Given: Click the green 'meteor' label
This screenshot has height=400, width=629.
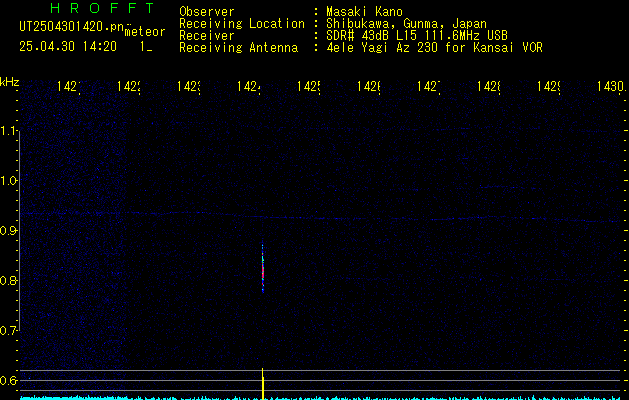Looking at the screenshot, I should point(145,32).
